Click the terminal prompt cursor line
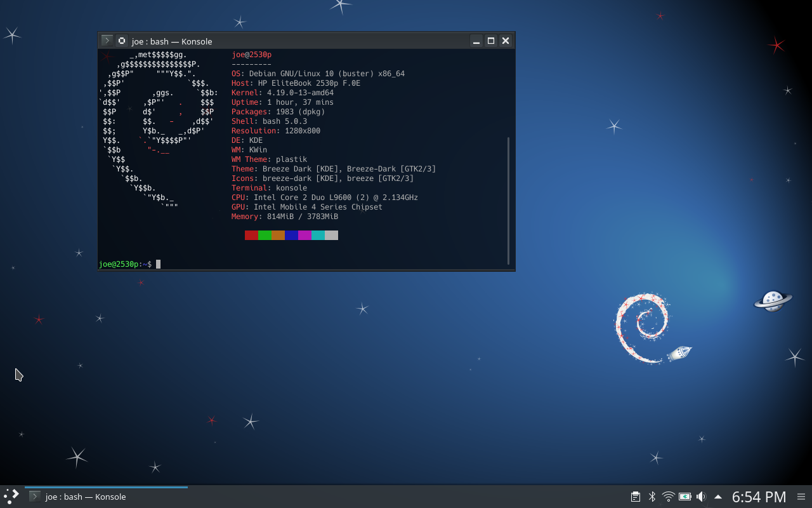 [159, 264]
